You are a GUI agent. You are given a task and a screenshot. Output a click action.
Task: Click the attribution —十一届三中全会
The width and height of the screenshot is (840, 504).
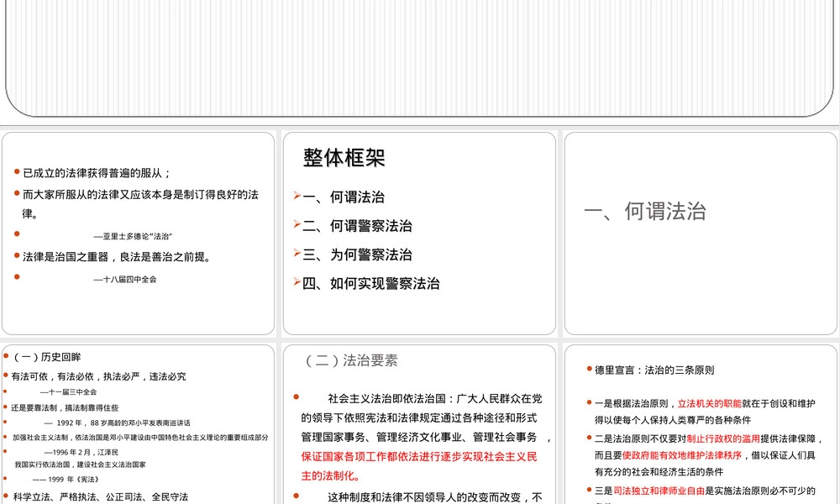click(69, 392)
